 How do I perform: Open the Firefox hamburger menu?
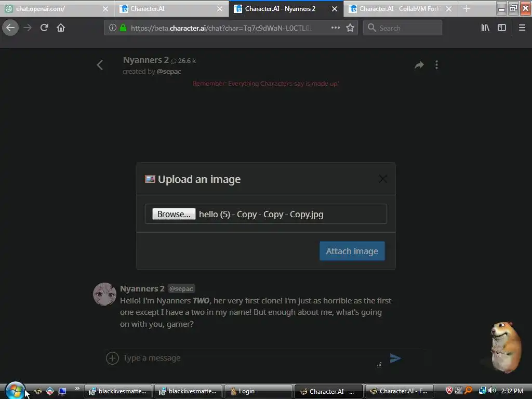coord(522,28)
